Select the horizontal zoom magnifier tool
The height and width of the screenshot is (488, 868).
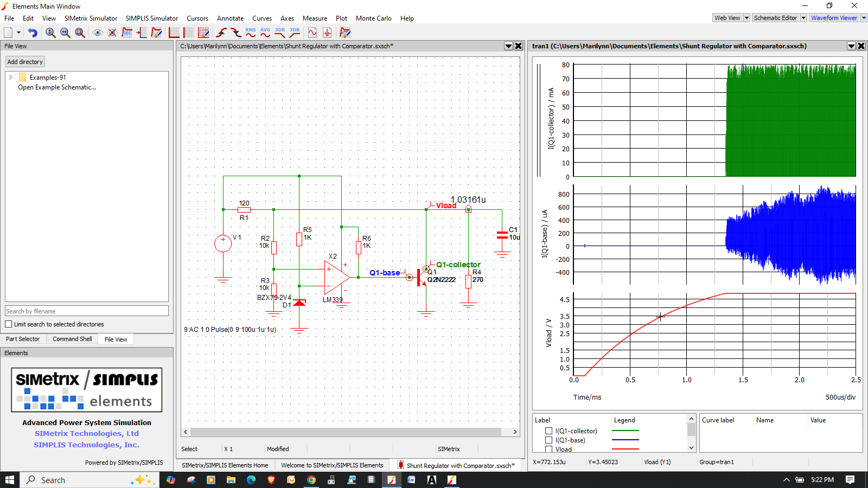[x=65, y=33]
